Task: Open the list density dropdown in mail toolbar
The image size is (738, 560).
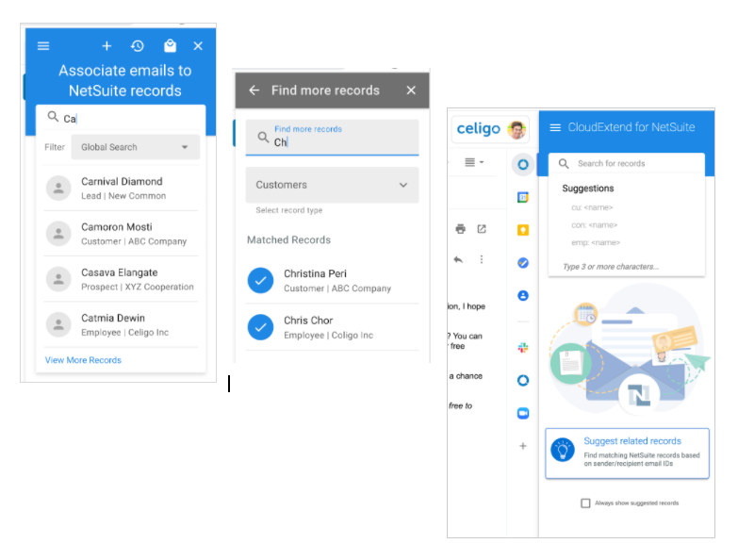Action: pyautogui.click(x=474, y=162)
